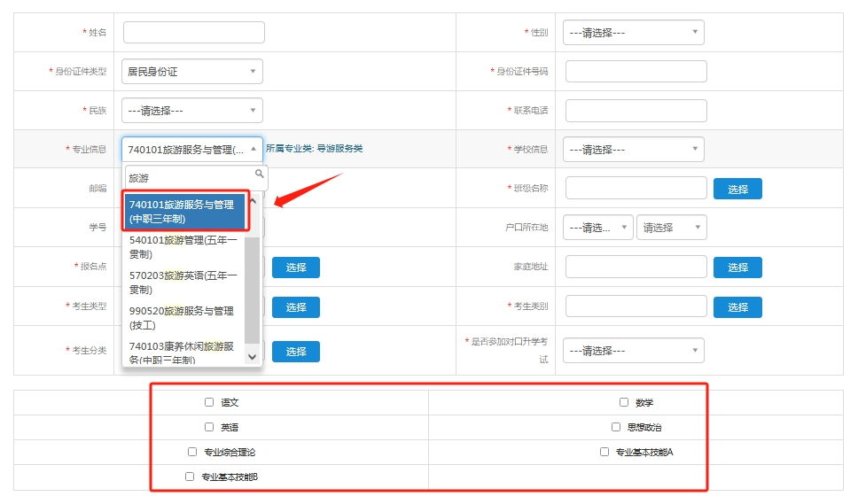Click the dropdown list scrollbar thumb

pyautogui.click(x=253, y=290)
